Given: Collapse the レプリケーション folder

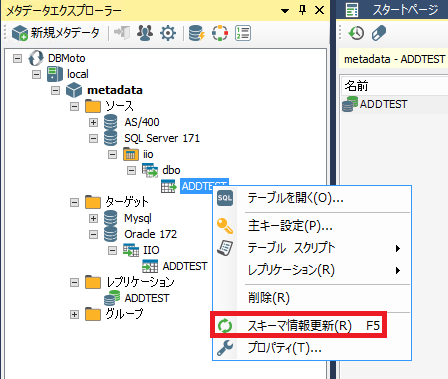Looking at the screenshot, I should click(75, 282).
